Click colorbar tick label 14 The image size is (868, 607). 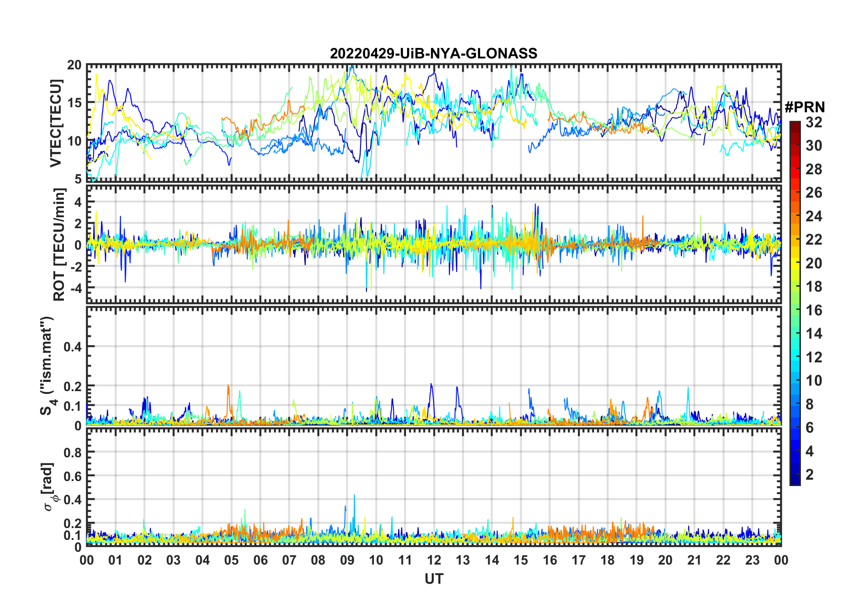(x=814, y=334)
